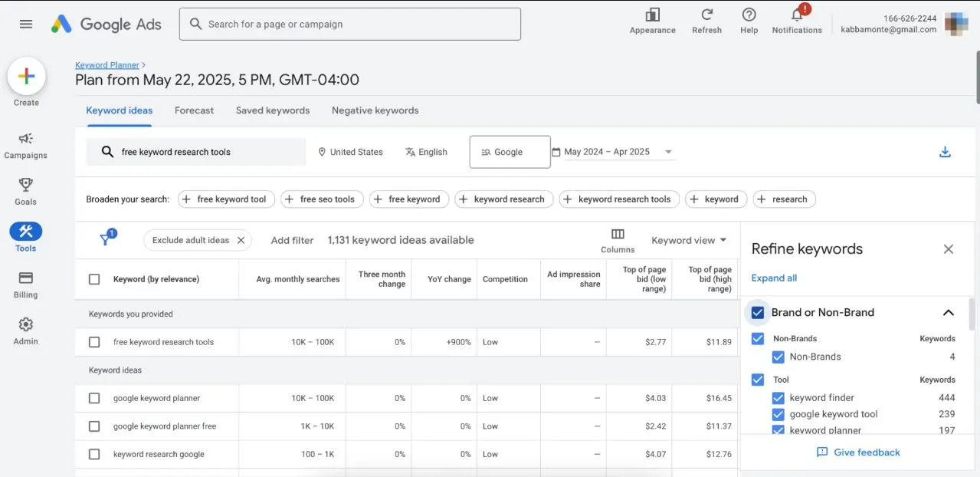Sort by Avg. monthly searches column

298,279
